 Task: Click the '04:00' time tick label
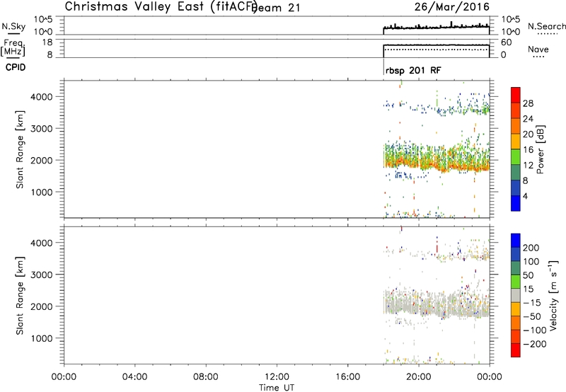point(135,377)
